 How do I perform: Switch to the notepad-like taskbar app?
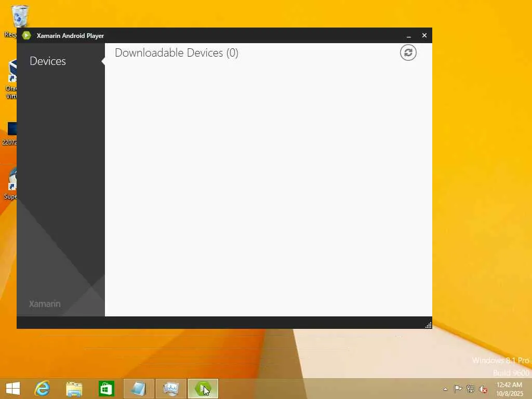coord(138,389)
